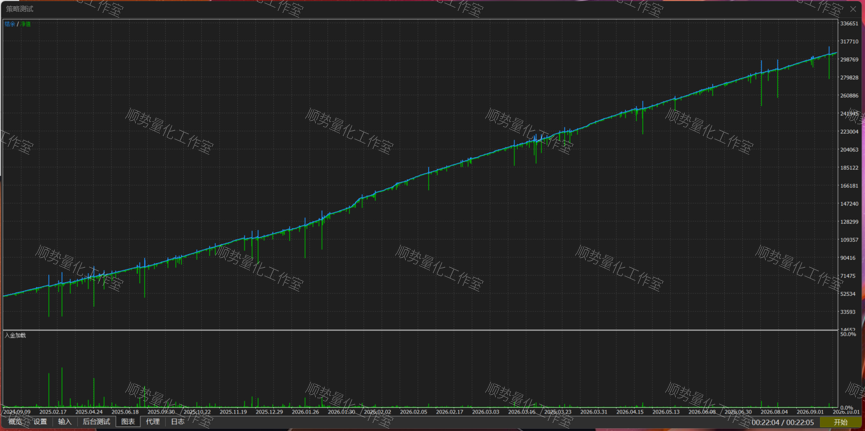Click the 开始 start button
Screen dimensions: 865x431
tap(840, 422)
